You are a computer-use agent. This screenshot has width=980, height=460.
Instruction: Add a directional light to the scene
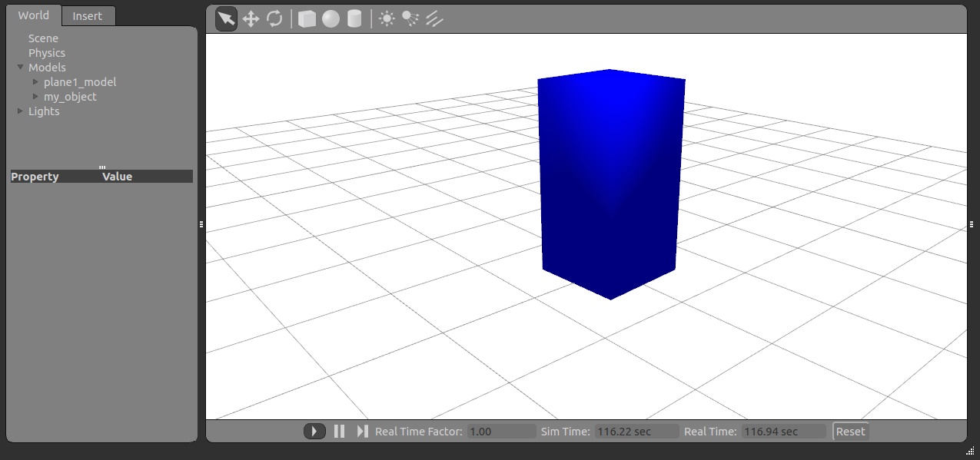tap(434, 19)
